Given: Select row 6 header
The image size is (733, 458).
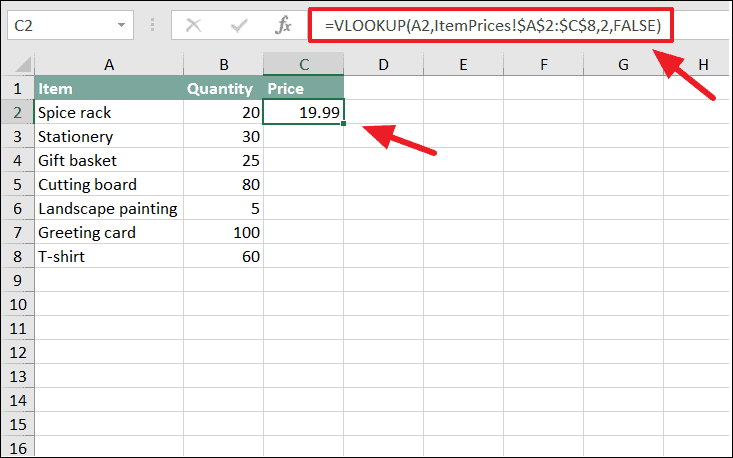Looking at the screenshot, I should 18,208.
